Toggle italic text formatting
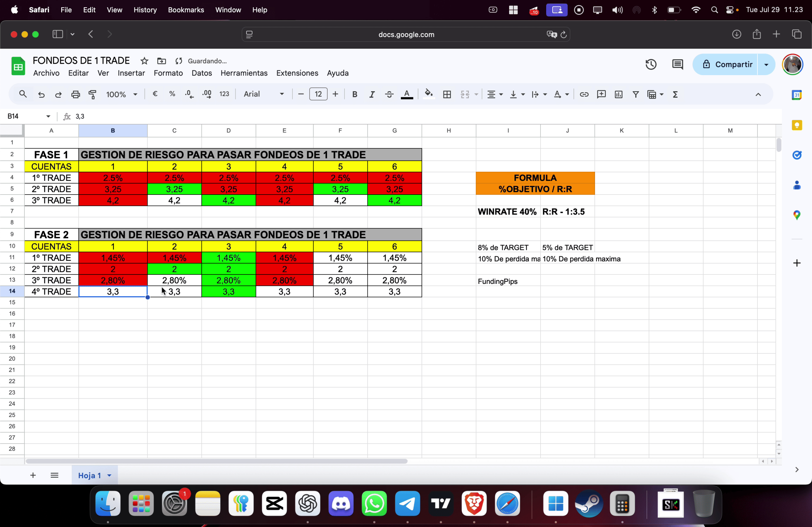 pos(372,94)
